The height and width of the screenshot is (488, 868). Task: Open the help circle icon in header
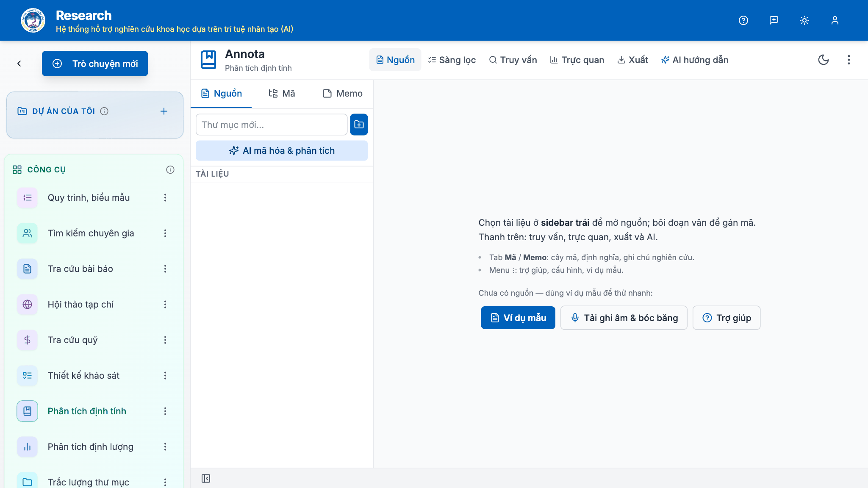click(x=743, y=20)
